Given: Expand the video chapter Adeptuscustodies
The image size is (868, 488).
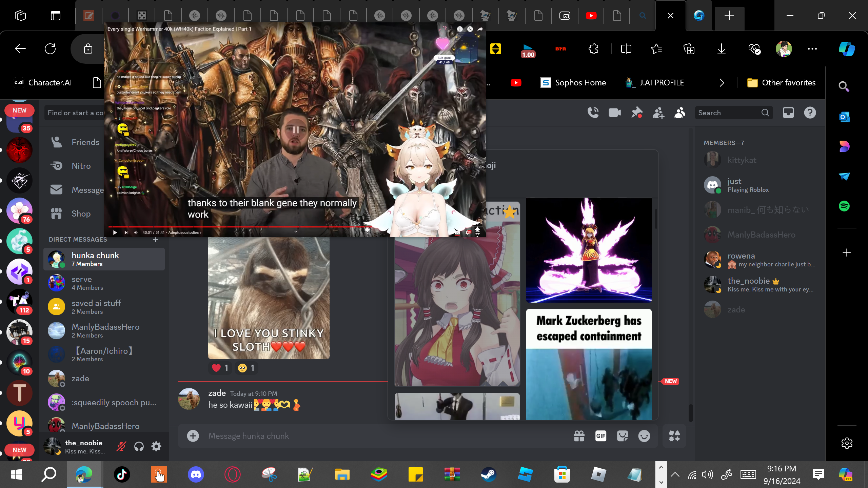Looking at the screenshot, I should coord(184,232).
